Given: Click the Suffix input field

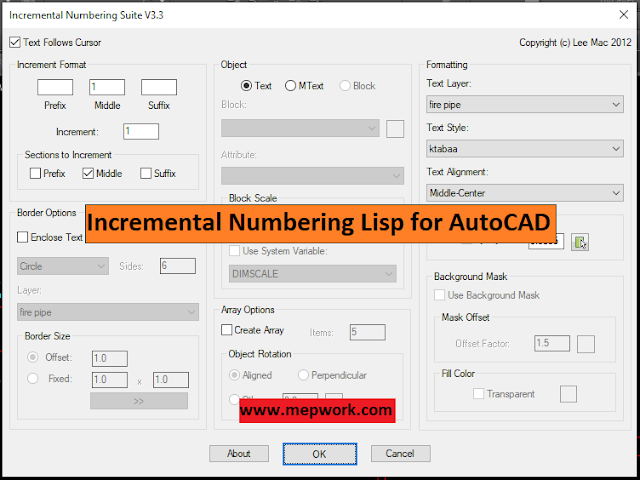Looking at the screenshot, I should (159, 87).
